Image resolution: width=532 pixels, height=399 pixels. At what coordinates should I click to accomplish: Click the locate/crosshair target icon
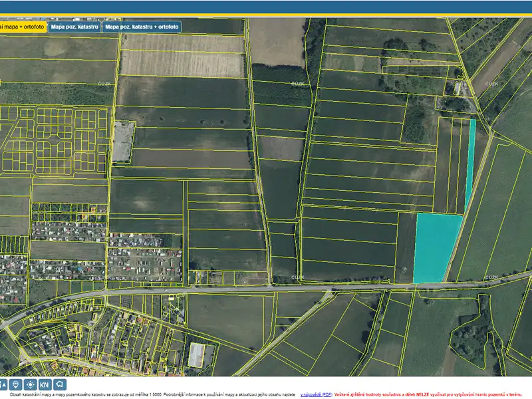tap(30, 384)
